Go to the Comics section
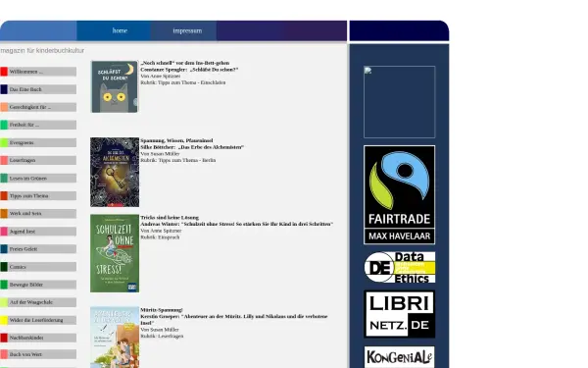 pyautogui.click(x=38, y=267)
